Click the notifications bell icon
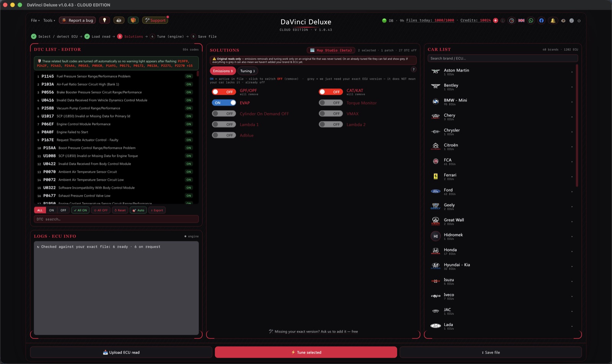This screenshot has width=612, height=364. (553, 21)
